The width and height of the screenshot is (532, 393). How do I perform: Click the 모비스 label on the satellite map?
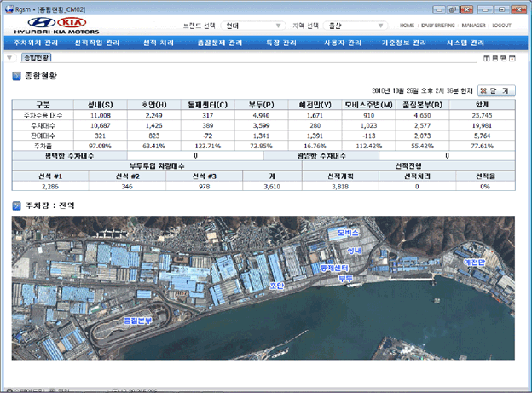click(349, 232)
